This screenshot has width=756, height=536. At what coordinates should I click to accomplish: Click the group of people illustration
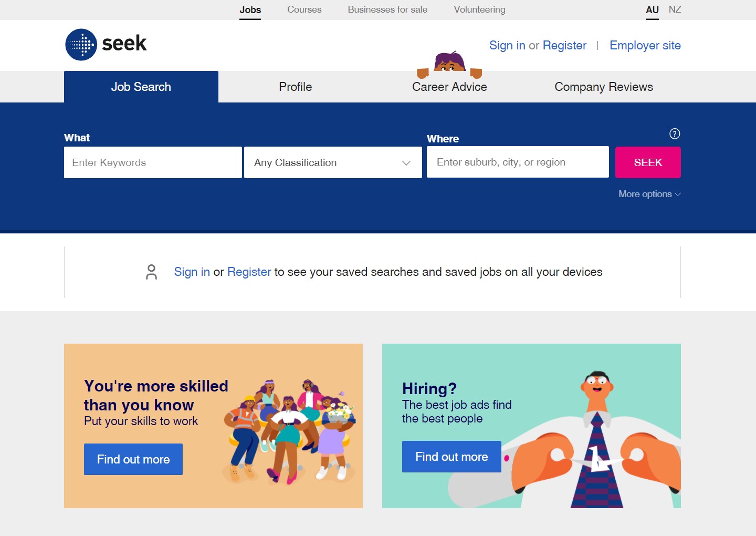coord(290,431)
